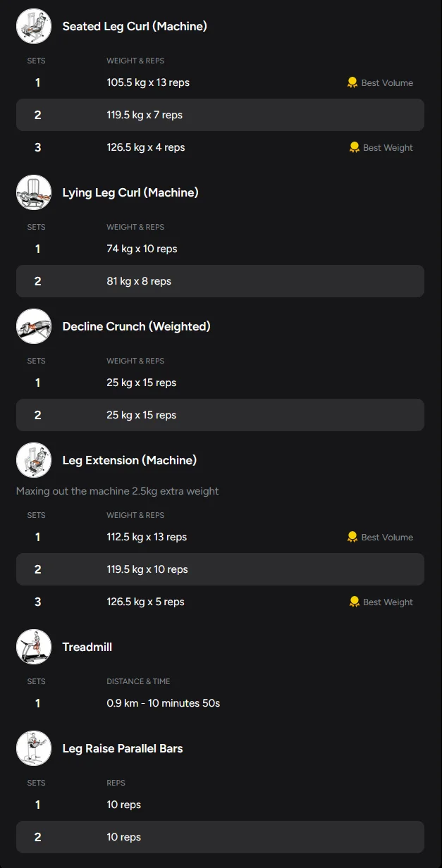Open the Decline Crunch (Weighted) title

(136, 326)
